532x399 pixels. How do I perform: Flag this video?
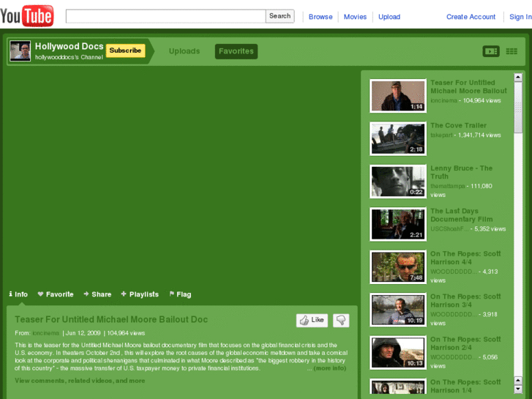180,294
